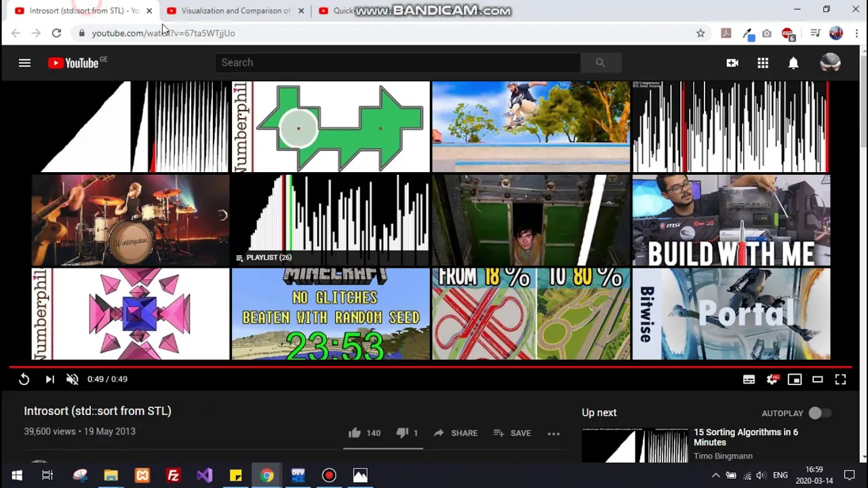This screenshot has width=868, height=488.
Task: Close the Visualization and Comparison tab
Action: 301,11
